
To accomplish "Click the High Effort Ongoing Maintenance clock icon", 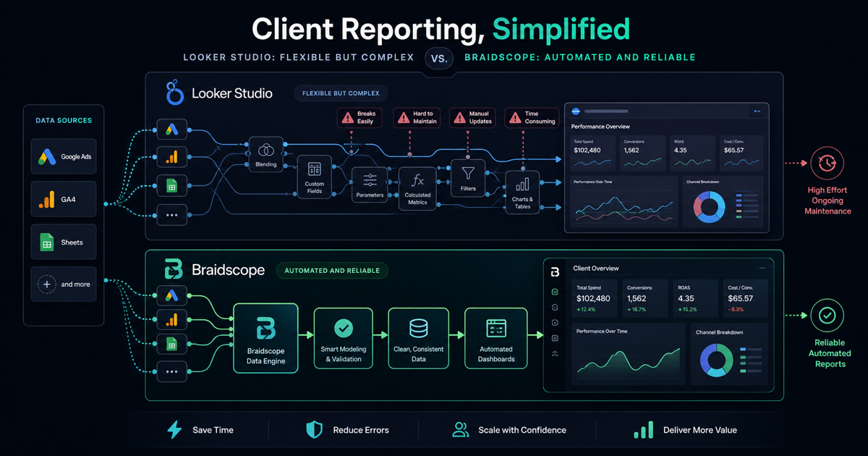I will pyautogui.click(x=826, y=164).
